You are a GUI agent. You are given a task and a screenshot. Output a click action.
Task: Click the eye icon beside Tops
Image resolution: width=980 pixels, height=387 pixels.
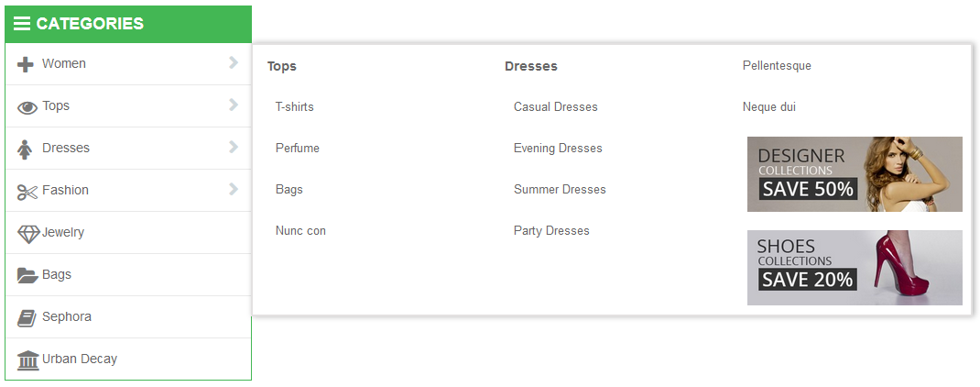pyautogui.click(x=27, y=107)
